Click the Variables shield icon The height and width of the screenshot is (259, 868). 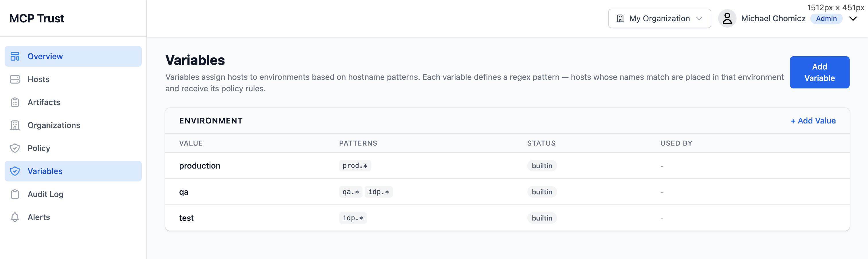(15, 171)
